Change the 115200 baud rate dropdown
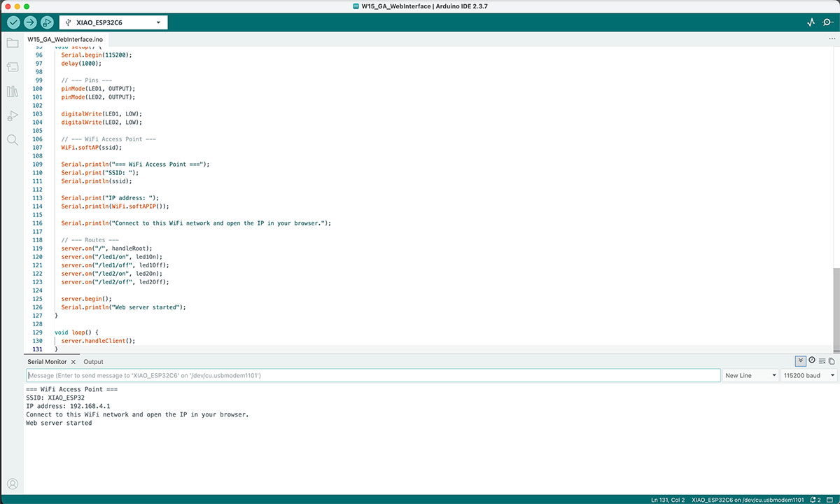 pyautogui.click(x=808, y=376)
